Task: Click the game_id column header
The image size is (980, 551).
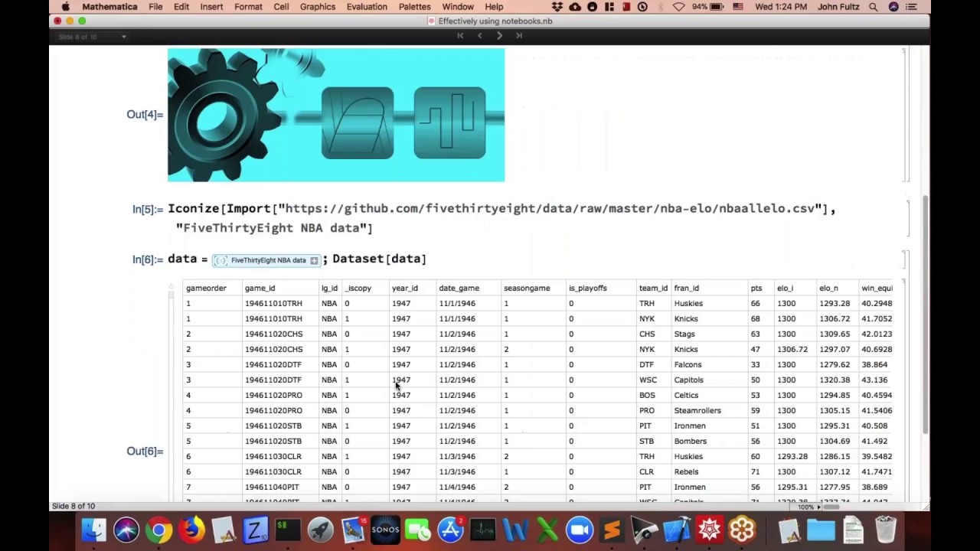Action: click(260, 289)
